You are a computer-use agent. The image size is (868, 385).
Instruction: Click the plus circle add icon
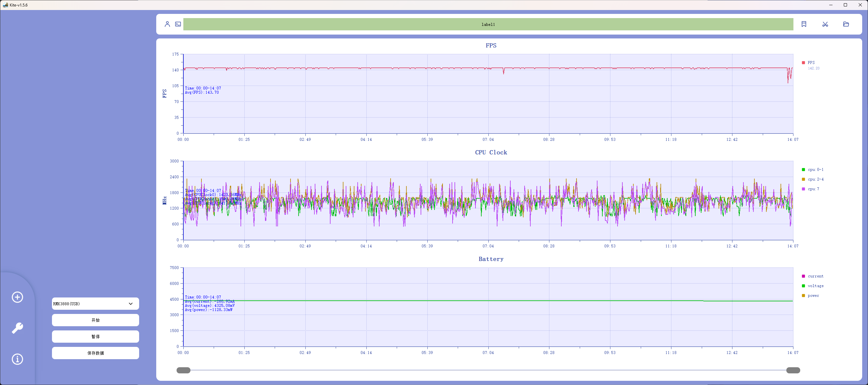[17, 297]
